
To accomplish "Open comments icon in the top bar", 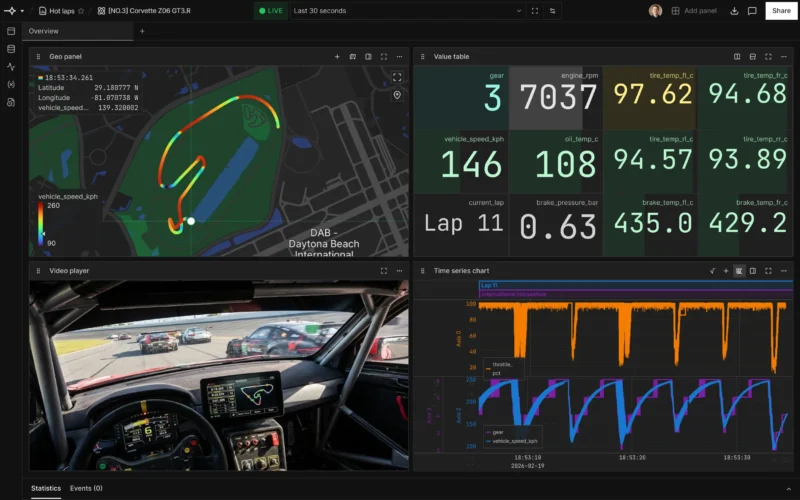I will [752, 11].
